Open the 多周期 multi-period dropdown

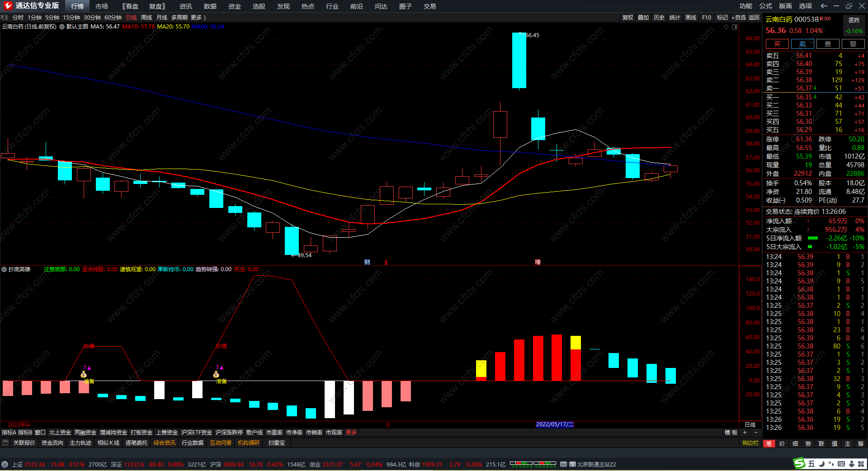coord(179,18)
